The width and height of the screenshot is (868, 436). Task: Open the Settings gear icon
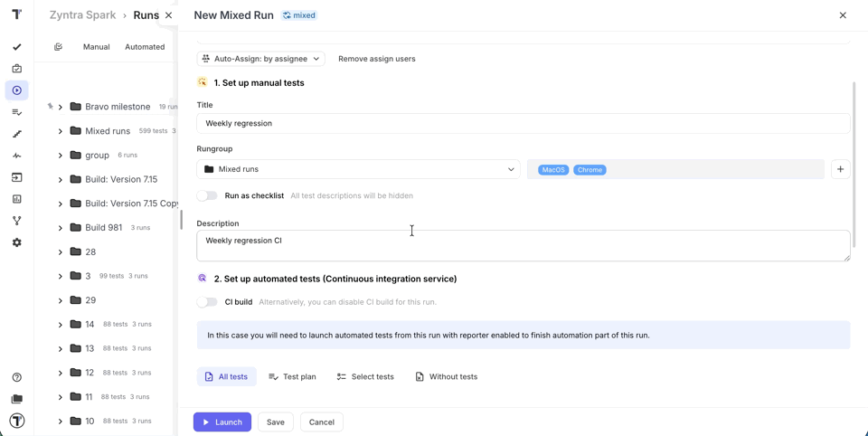tap(17, 242)
